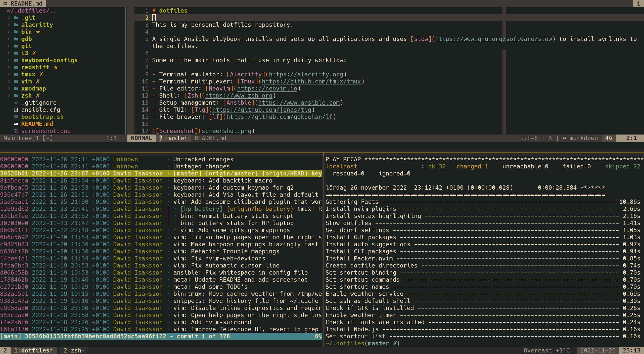The image size is (644, 354).
Task: Select the Unstaged changes row in tig
Action: coord(201,166)
